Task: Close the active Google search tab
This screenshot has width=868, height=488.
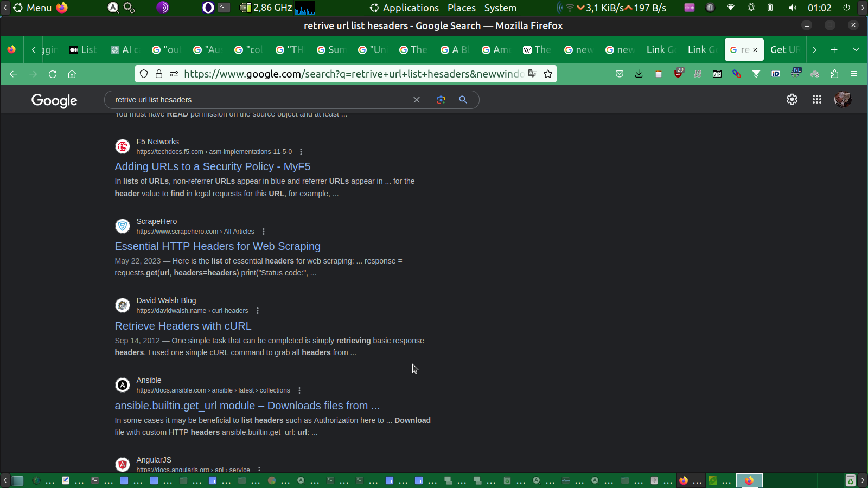Action: 755,50
